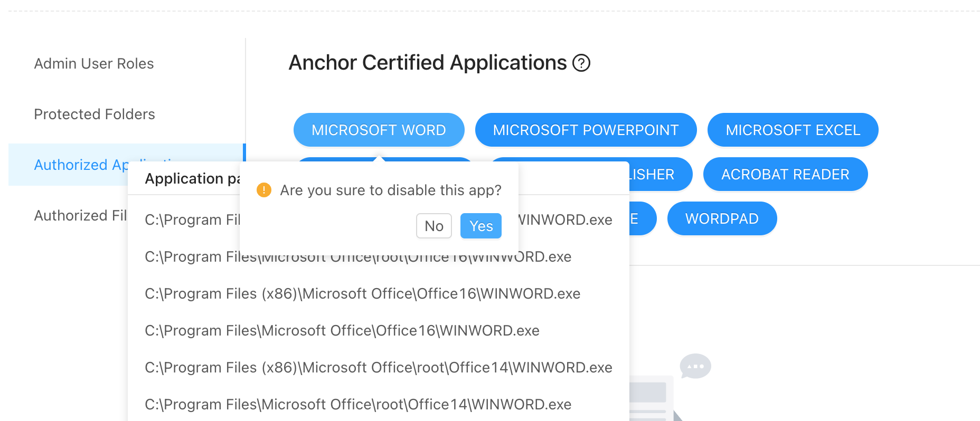Select the Microsoft Word application tag
This screenshot has width=980, height=421.
pos(379,130)
